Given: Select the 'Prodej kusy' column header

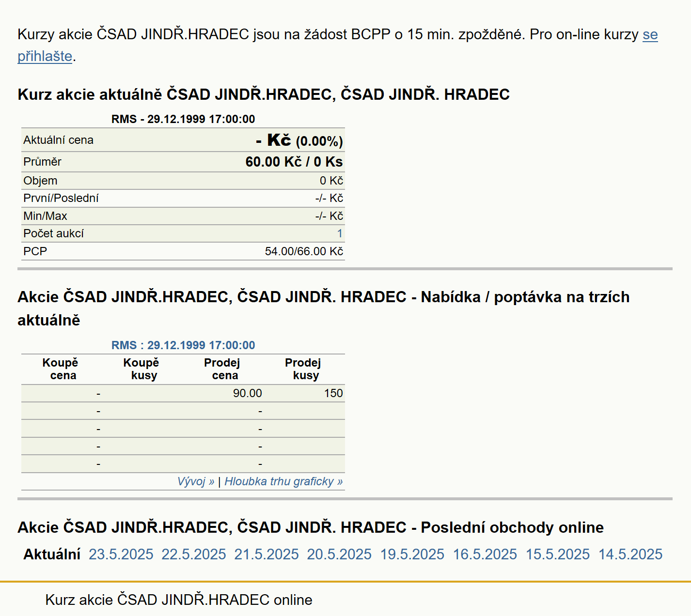Looking at the screenshot, I should (x=303, y=369).
